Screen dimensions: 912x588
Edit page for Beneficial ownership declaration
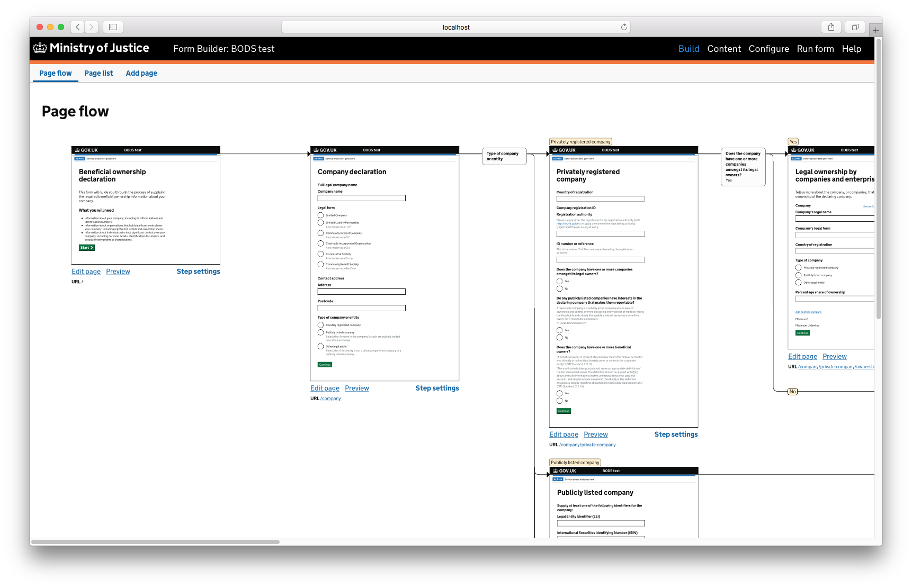click(x=86, y=272)
